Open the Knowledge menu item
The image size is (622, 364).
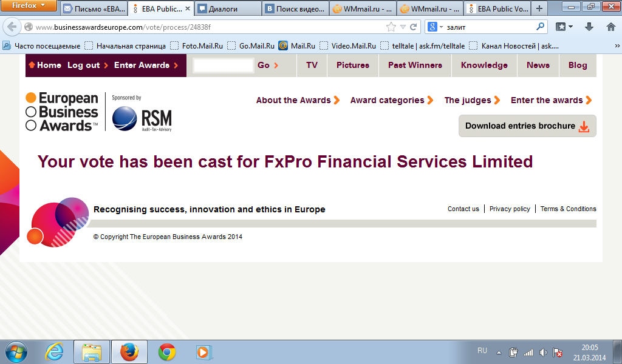point(484,66)
